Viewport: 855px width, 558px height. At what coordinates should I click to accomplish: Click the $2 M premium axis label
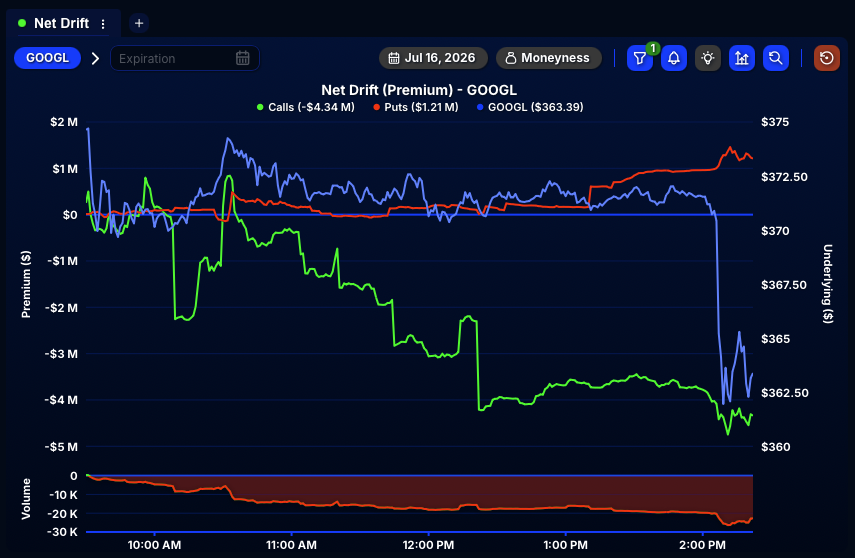tap(64, 122)
